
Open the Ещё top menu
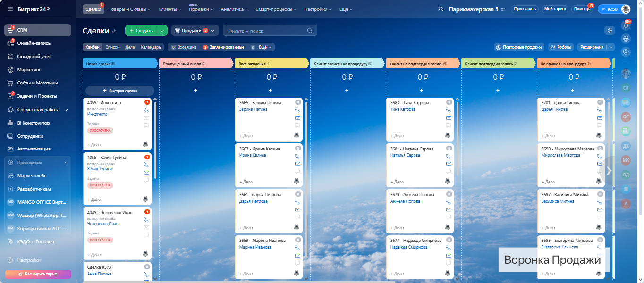point(346,9)
